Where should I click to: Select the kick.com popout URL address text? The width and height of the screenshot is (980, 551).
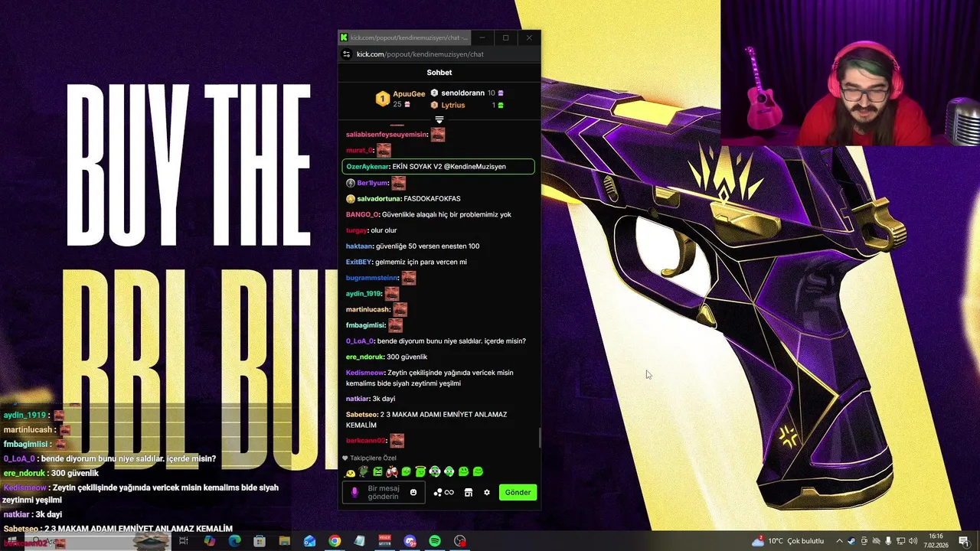tap(420, 54)
